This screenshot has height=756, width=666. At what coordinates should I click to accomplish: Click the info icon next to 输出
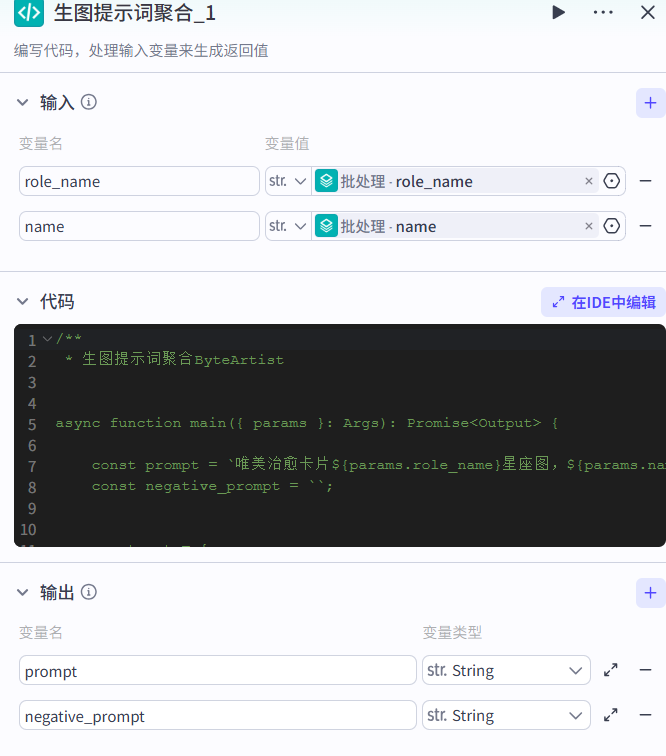coord(89,593)
